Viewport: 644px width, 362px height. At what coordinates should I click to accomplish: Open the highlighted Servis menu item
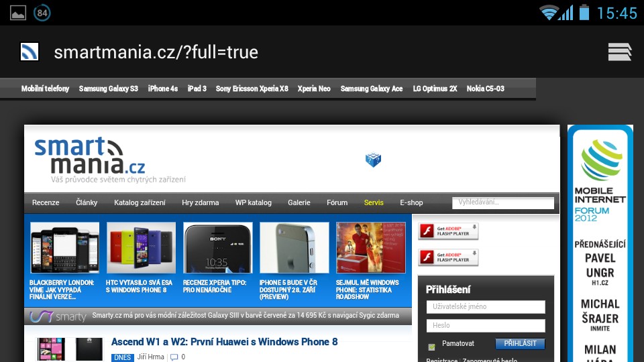click(374, 202)
